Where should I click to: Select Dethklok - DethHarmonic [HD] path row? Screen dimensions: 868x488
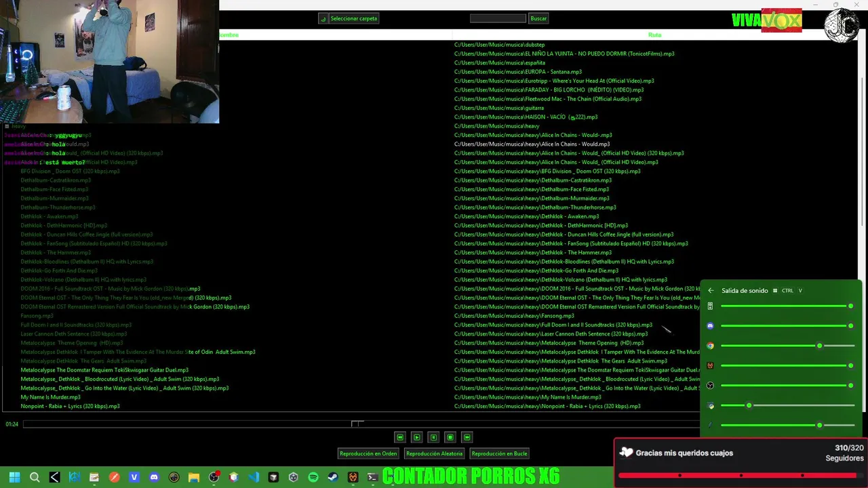[541, 226]
